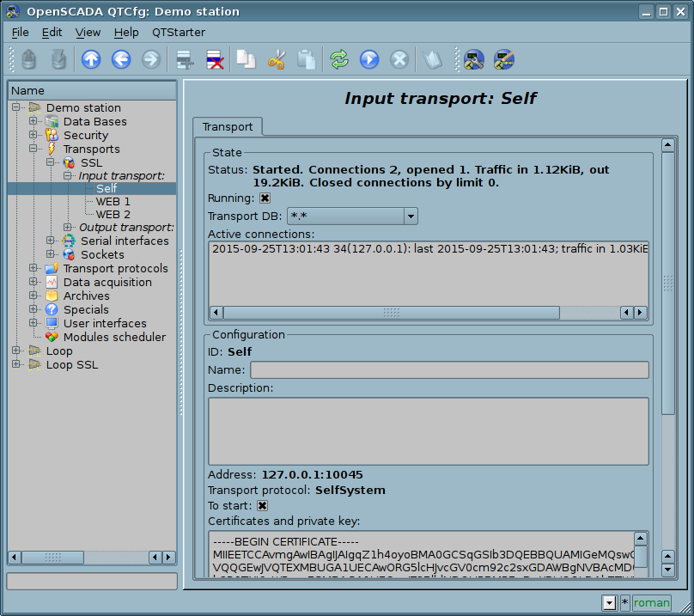This screenshot has width=694, height=616.
Task: Click the Cut scissors toolbar icon
Action: (277, 59)
